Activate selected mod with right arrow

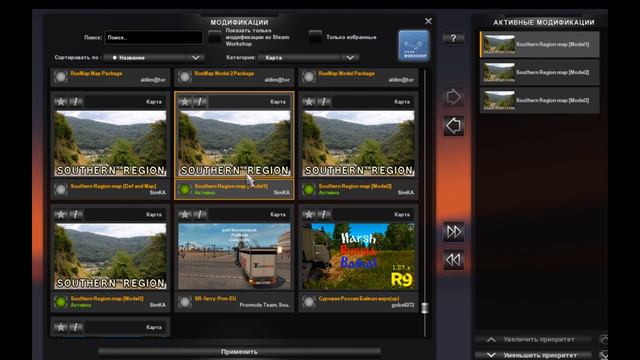pyautogui.click(x=453, y=97)
